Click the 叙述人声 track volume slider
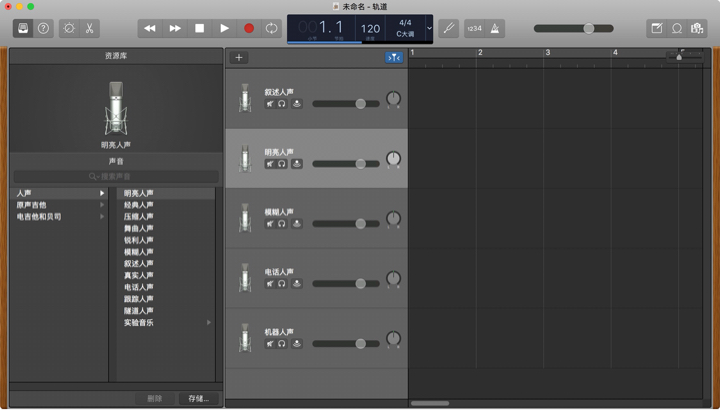This screenshot has width=720, height=410. coord(346,104)
